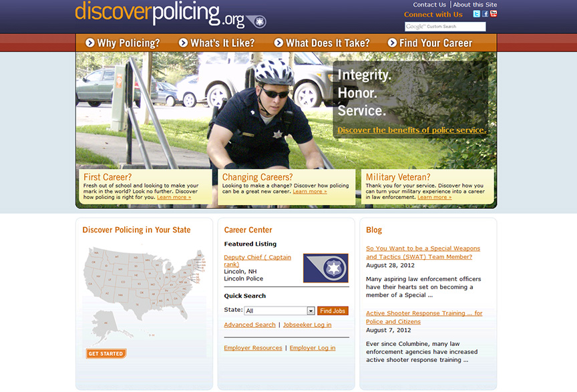Image resolution: width=577 pixels, height=392 pixels.
Task: Click arrow icon beside Find Your Career
Action: click(392, 43)
